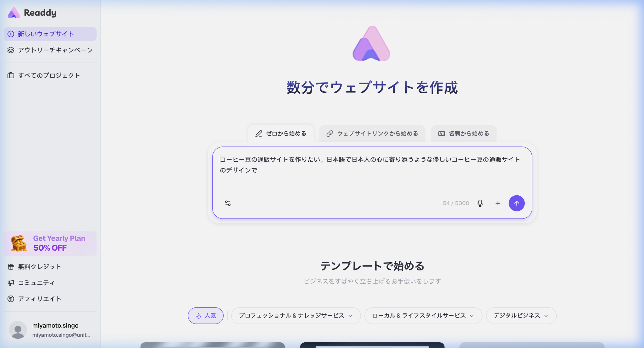Open prompt settings sliders icon

point(228,203)
